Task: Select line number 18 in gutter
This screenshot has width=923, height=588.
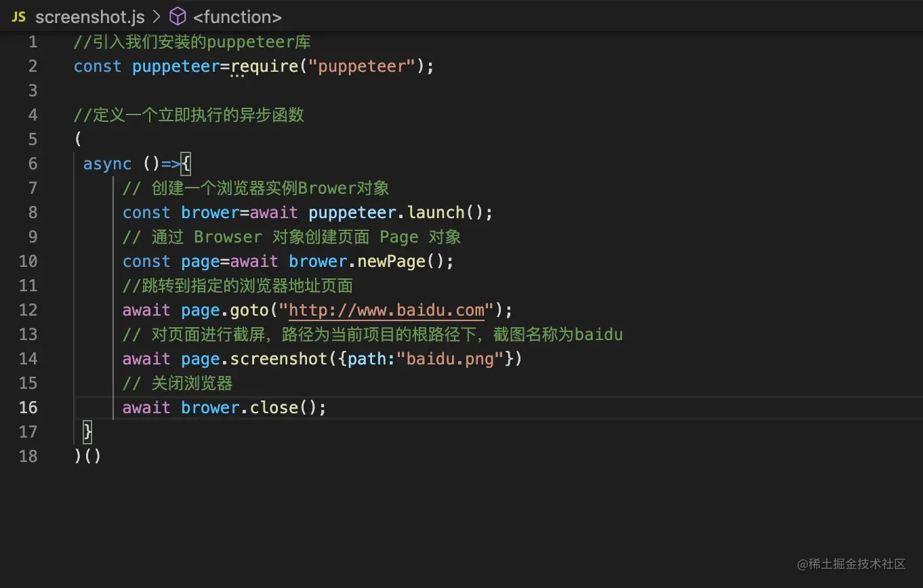Action: [28, 457]
